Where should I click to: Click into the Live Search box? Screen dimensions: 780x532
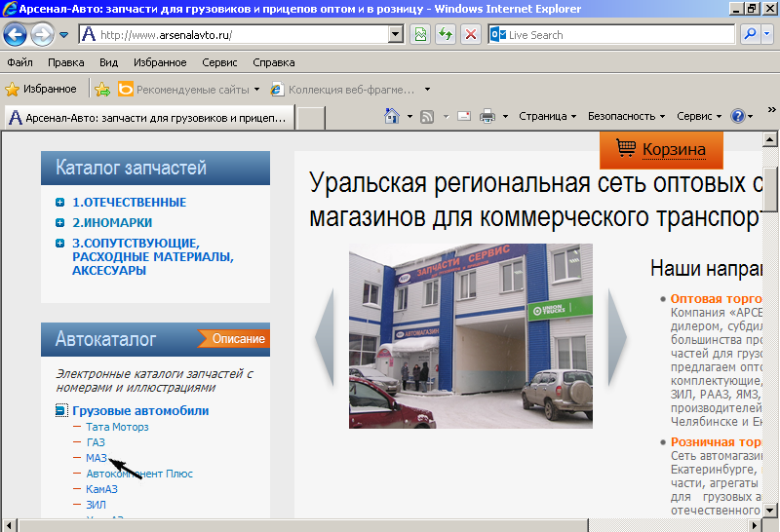click(x=611, y=35)
